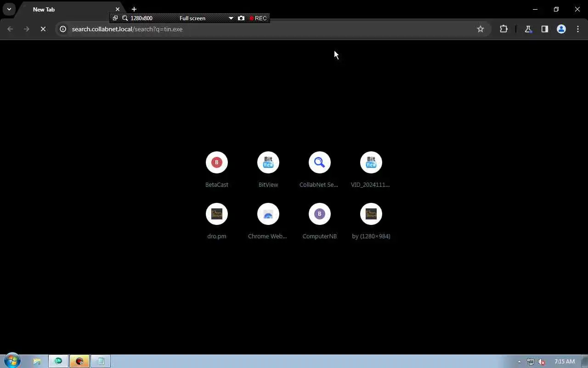Image resolution: width=588 pixels, height=368 pixels.
Task: Open the dro.pm shortcut tile
Action: click(216, 221)
